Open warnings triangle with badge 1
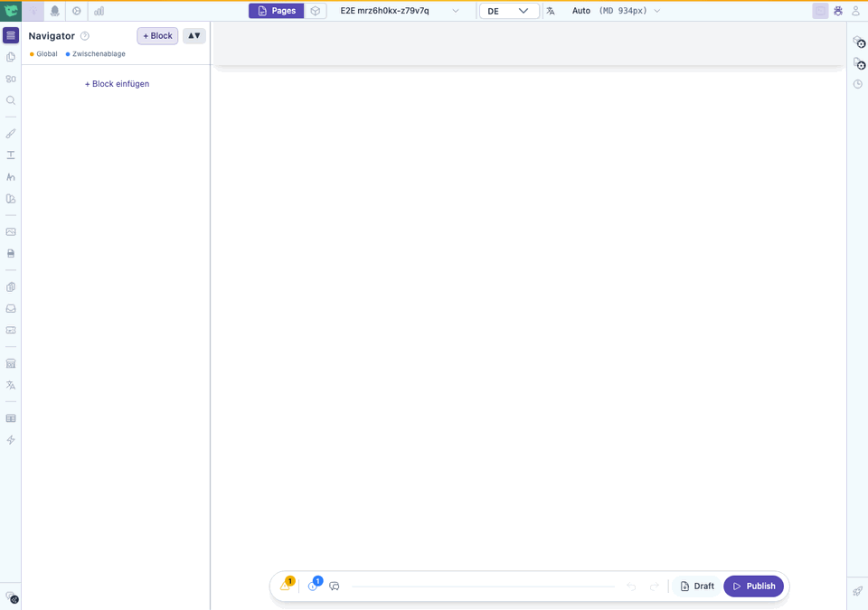868x610 pixels. coord(287,585)
